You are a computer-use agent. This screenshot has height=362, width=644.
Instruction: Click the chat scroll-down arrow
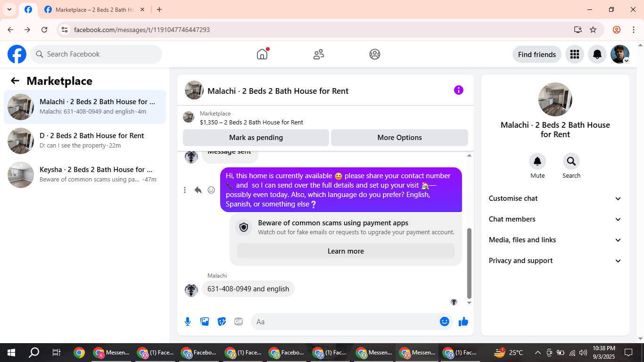click(x=469, y=303)
